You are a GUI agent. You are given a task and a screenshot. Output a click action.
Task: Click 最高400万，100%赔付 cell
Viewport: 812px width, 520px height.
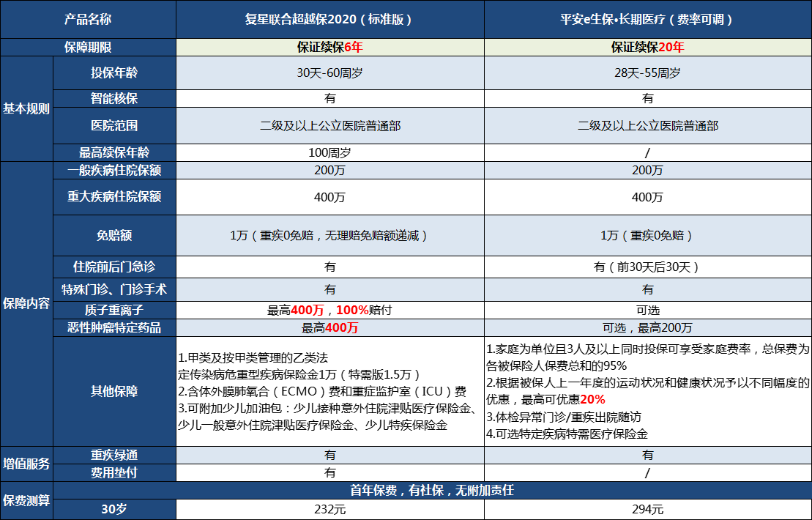point(330,310)
